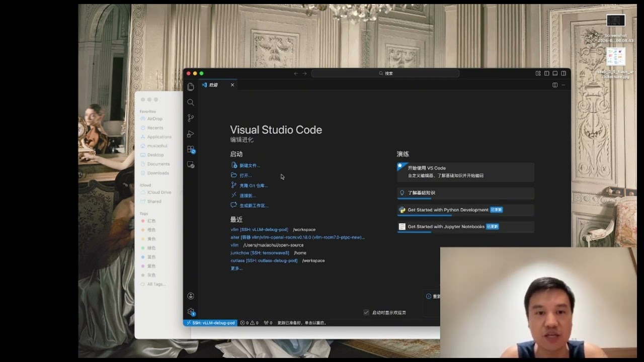
Task: Split the editor to the right
Action: pos(555,85)
